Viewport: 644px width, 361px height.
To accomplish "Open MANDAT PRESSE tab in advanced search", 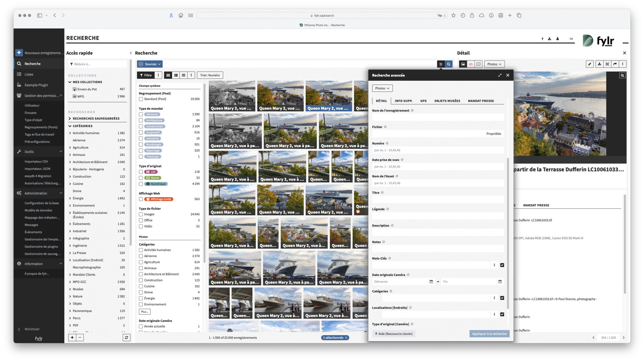I will pos(481,101).
